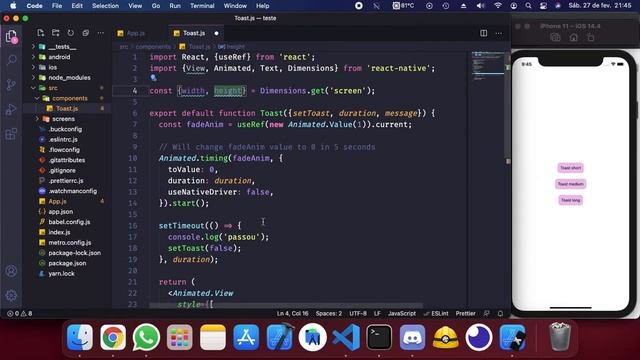Refresh the explorer file tree
This screenshot has height=360, width=640.
(71, 33)
